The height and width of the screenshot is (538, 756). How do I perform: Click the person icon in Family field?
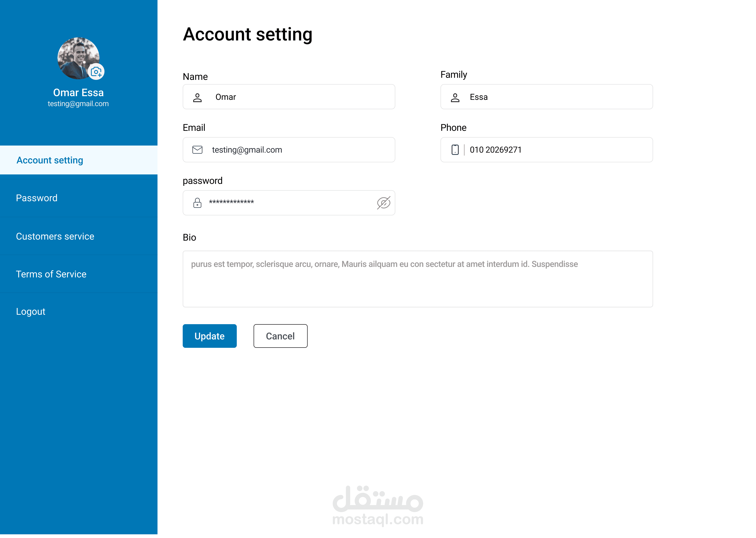[455, 97]
